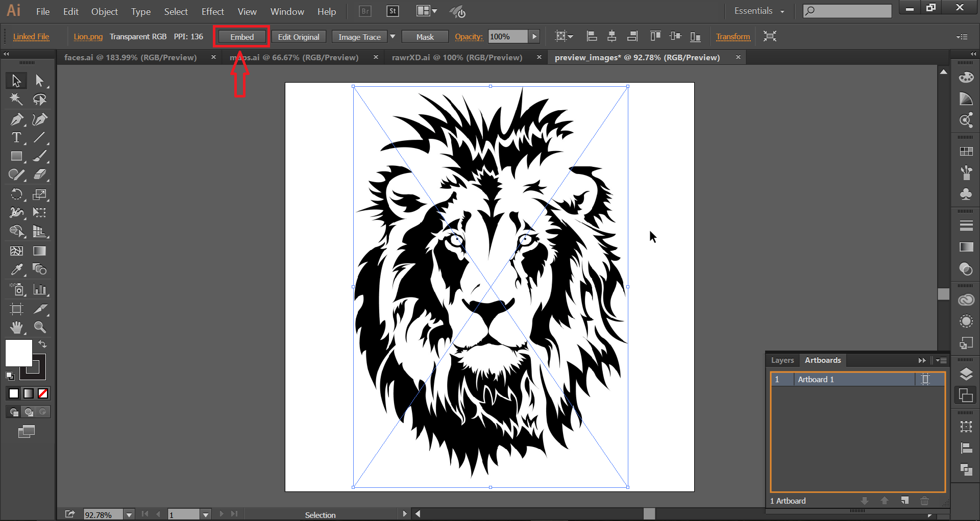
Task: Click the Opacity value field
Action: coord(508,37)
